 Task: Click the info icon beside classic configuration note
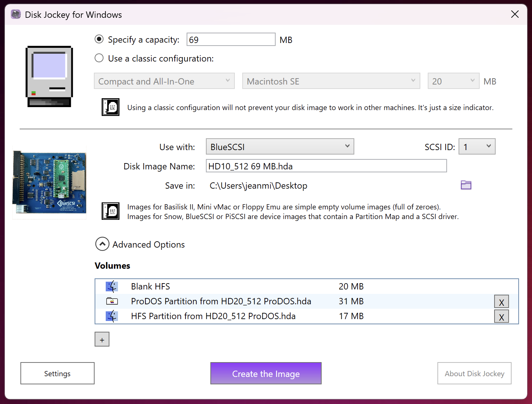pos(111,107)
